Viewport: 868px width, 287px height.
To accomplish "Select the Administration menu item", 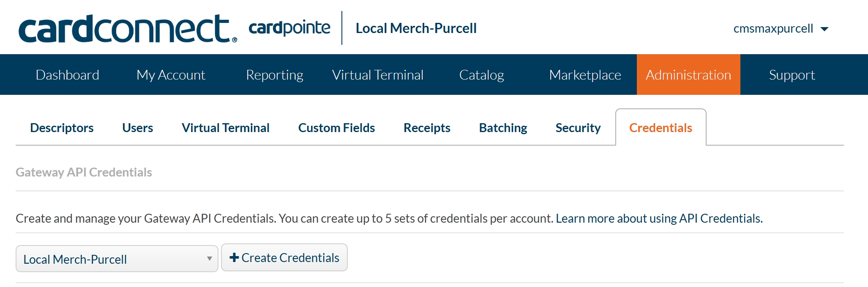I will (688, 75).
